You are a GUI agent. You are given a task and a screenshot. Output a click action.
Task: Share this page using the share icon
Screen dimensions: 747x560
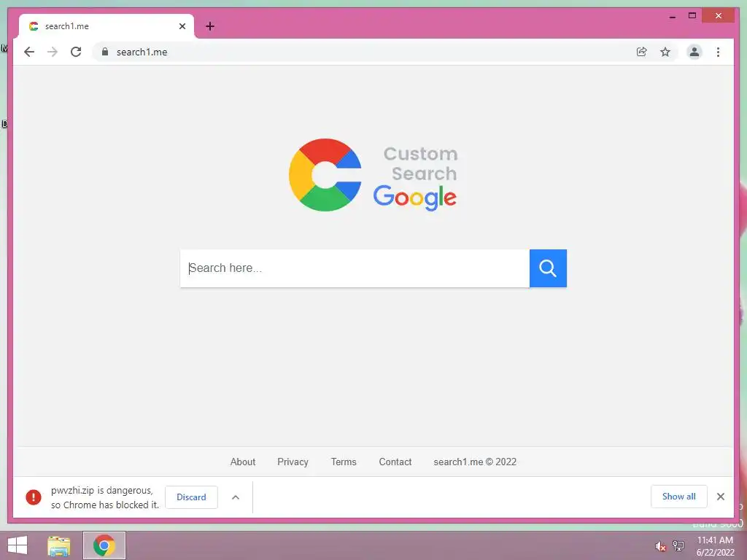642,52
